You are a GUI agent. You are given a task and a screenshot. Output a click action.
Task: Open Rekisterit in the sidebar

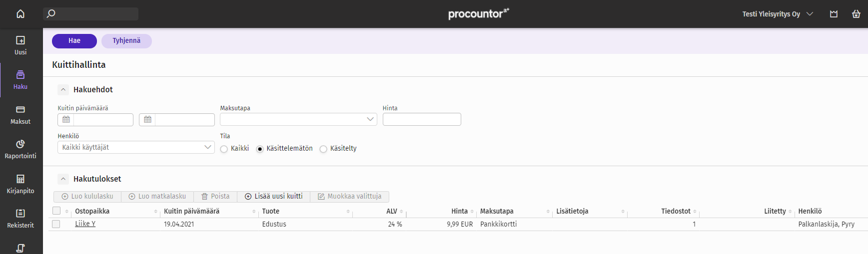pyautogui.click(x=20, y=219)
